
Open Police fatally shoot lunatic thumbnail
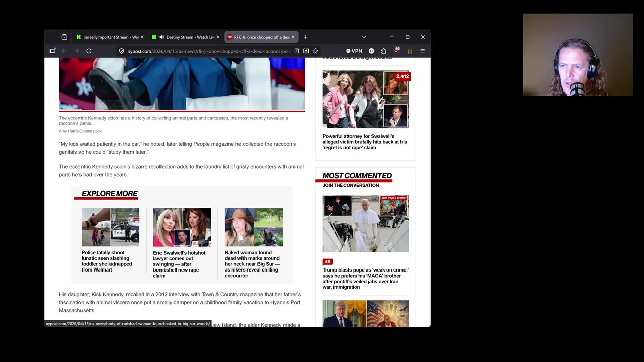[x=110, y=227]
